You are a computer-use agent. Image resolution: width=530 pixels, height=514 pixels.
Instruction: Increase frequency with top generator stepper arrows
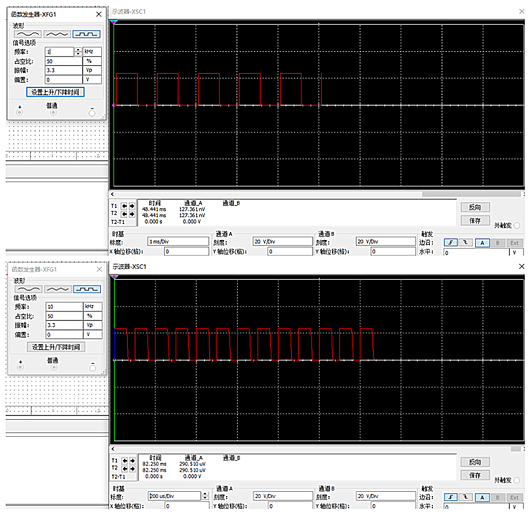78,50
